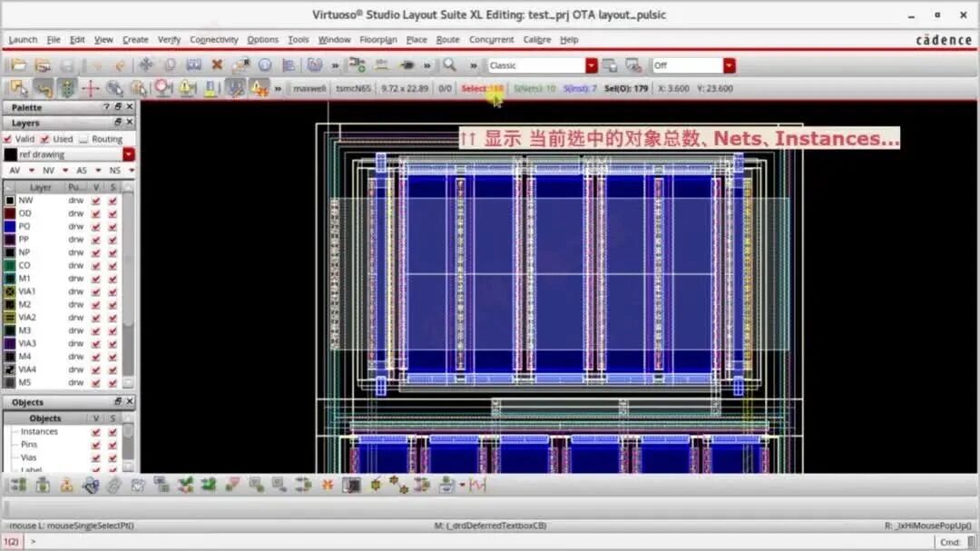This screenshot has width=980, height=551.
Task: Click the create instance icon with green plus
Action: pyautogui.click(x=357, y=65)
